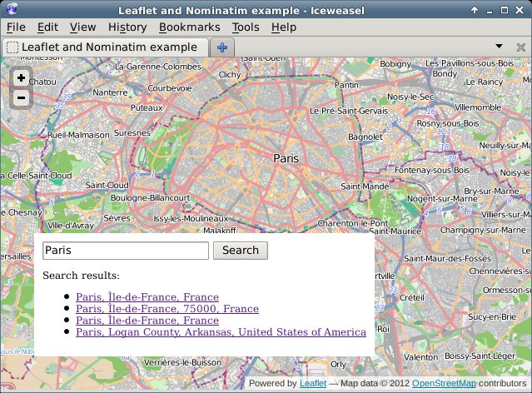Screen dimensions: 532x393
Task: Follow the Leaflet attribution link
Action: (x=312, y=384)
